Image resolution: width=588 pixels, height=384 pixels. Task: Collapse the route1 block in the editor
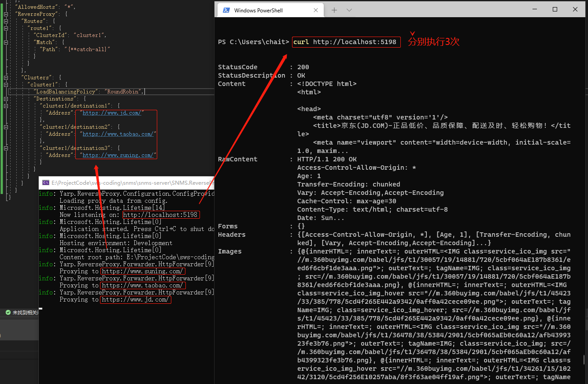coord(5,28)
